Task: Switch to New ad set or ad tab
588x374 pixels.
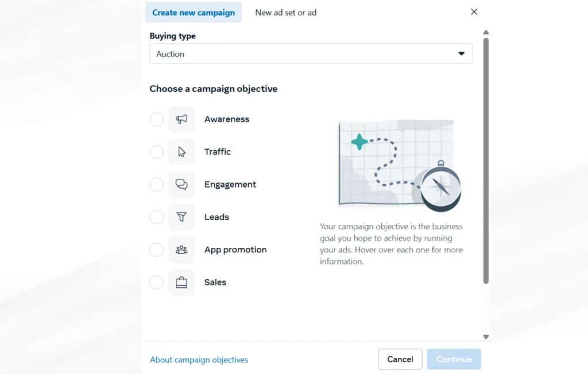Action: tap(286, 13)
